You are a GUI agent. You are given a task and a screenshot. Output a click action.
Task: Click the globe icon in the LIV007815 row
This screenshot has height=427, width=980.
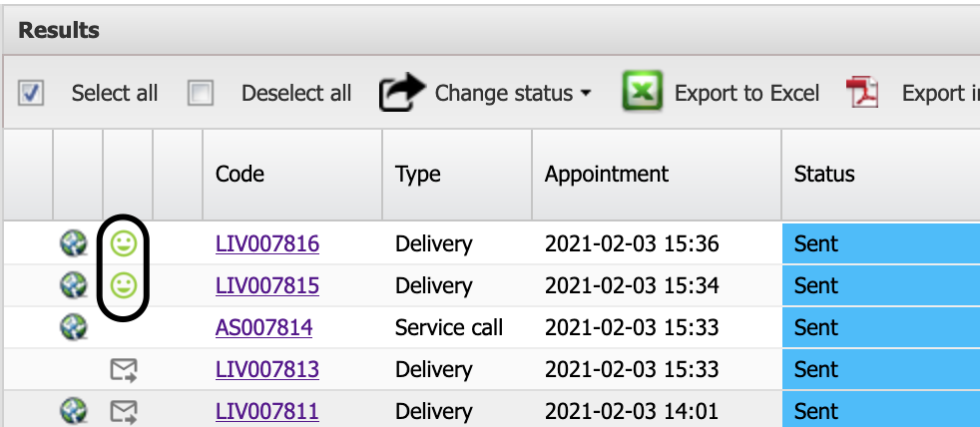(74, 285)
